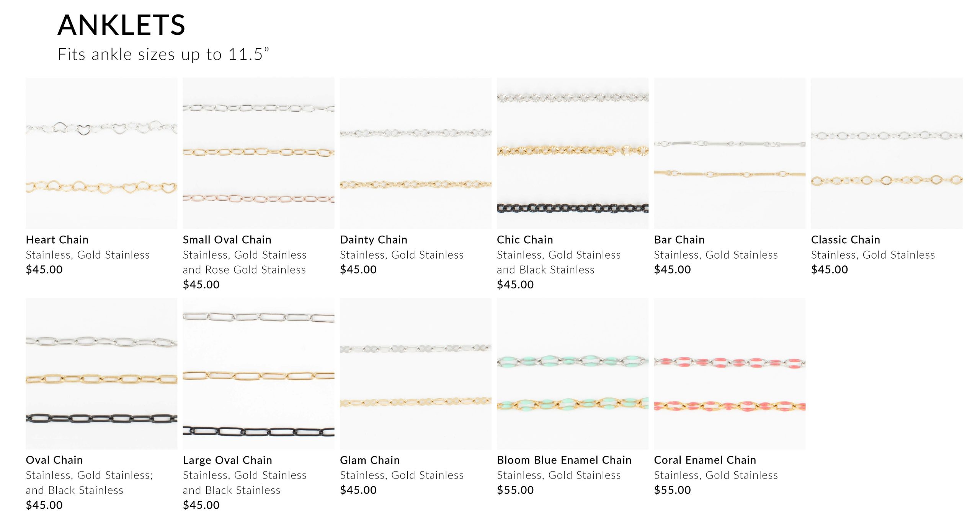
Task: Open the Heart Chain product image
Action: (101, 153)
